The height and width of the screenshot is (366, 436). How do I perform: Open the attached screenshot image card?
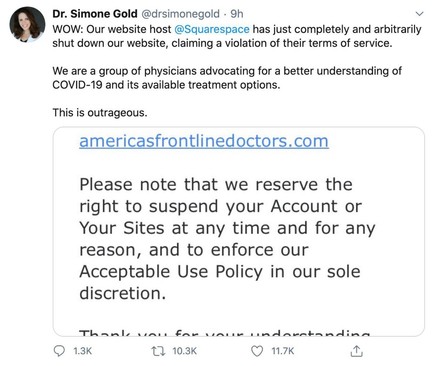(x=239, y=231)
